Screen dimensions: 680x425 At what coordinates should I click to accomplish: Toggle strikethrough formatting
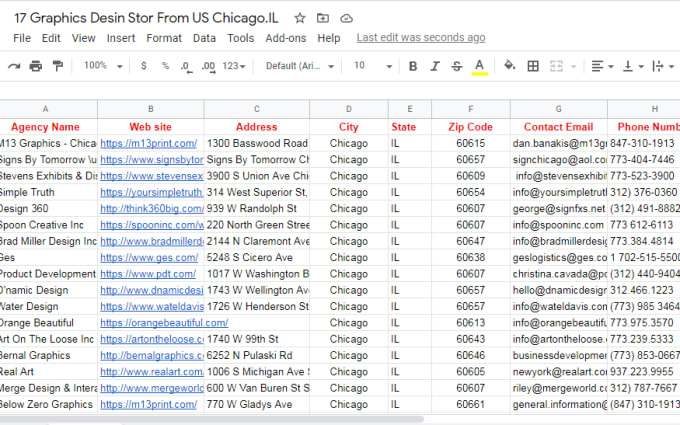pos(457,66)
